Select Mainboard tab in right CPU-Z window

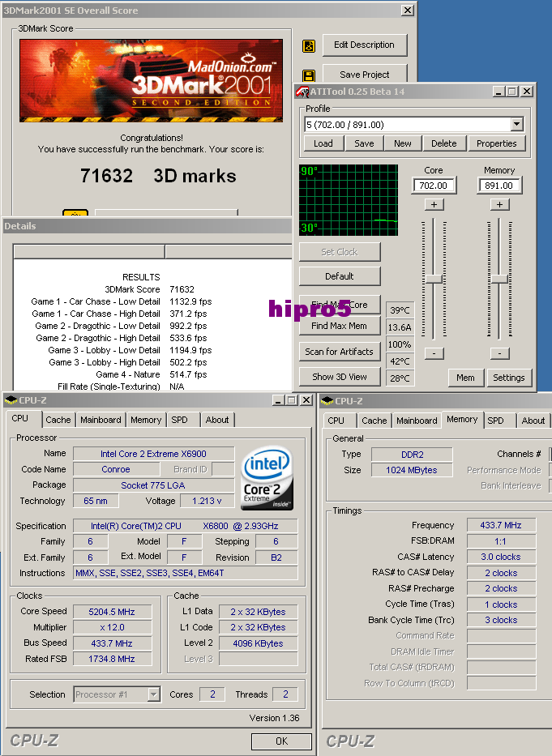[x=417, y=421]
